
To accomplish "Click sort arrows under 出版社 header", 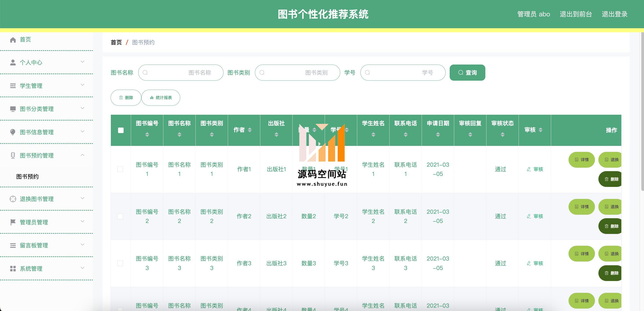I will (x=276, y=135).
